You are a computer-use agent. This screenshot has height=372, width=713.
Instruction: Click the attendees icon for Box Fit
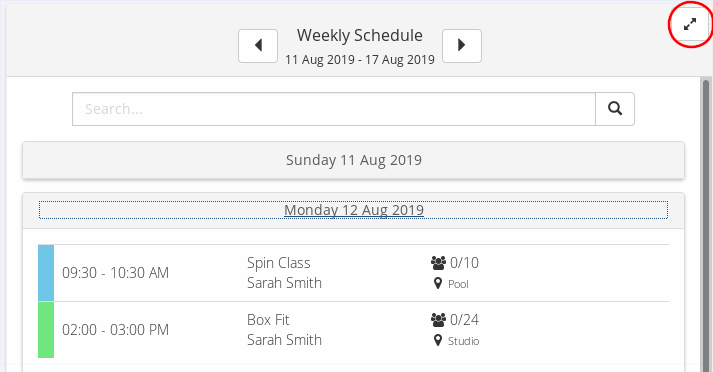point(438,320)
